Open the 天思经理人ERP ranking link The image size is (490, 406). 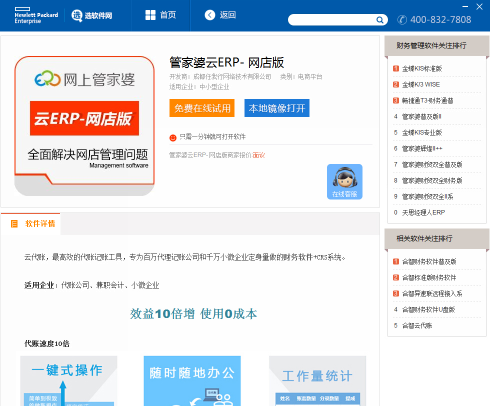pyautogui.click(x=423, y=213)
